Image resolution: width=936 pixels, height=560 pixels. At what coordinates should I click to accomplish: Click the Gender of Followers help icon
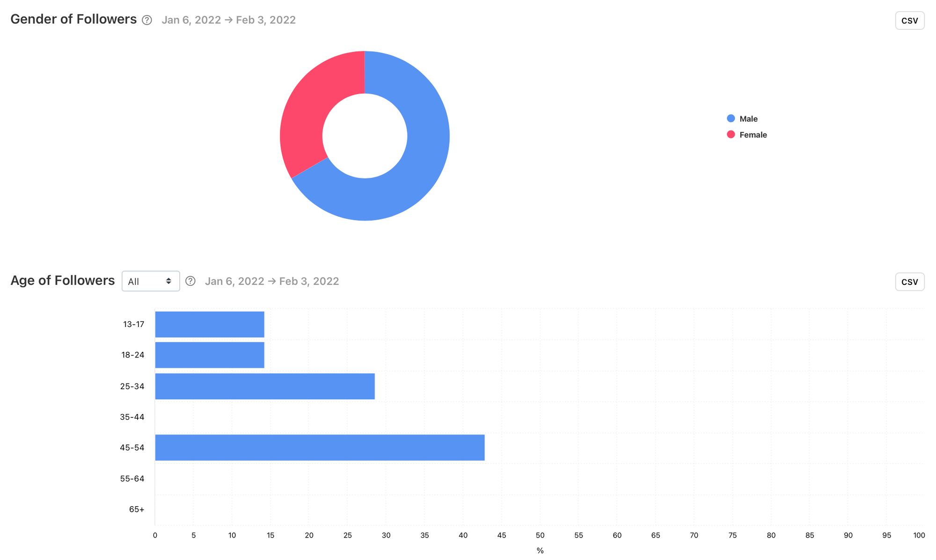pyautogui.click(x=147, y=19)
